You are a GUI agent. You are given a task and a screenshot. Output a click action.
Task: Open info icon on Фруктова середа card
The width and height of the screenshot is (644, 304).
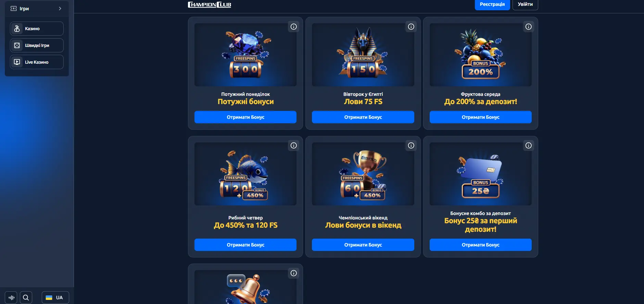(529, 27)
